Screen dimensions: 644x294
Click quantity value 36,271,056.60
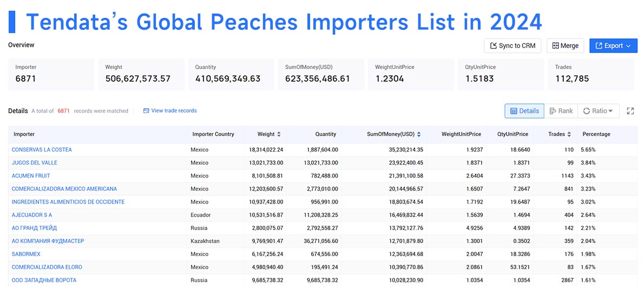321,241
